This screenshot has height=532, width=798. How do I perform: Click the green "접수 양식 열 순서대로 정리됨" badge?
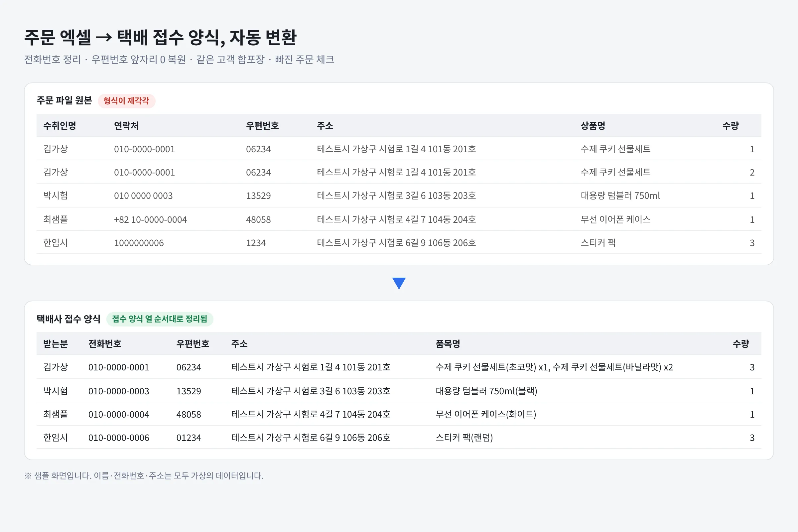[160, 319]
